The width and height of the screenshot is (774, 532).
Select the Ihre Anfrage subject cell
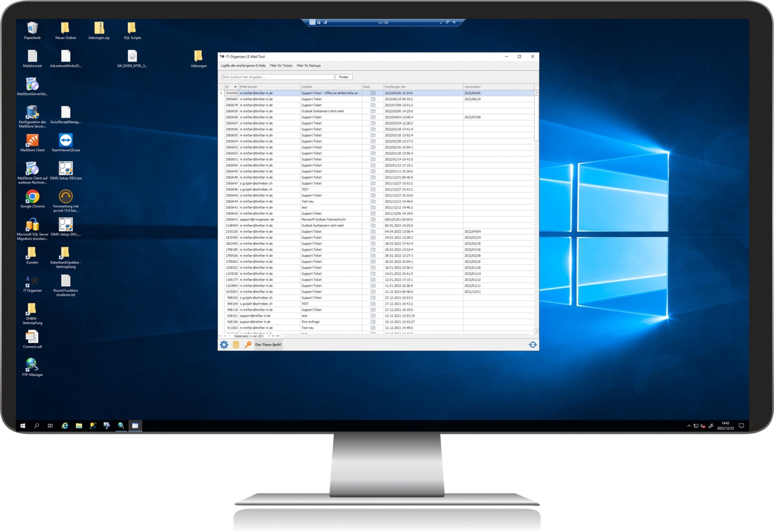click(x=331, y=322)
